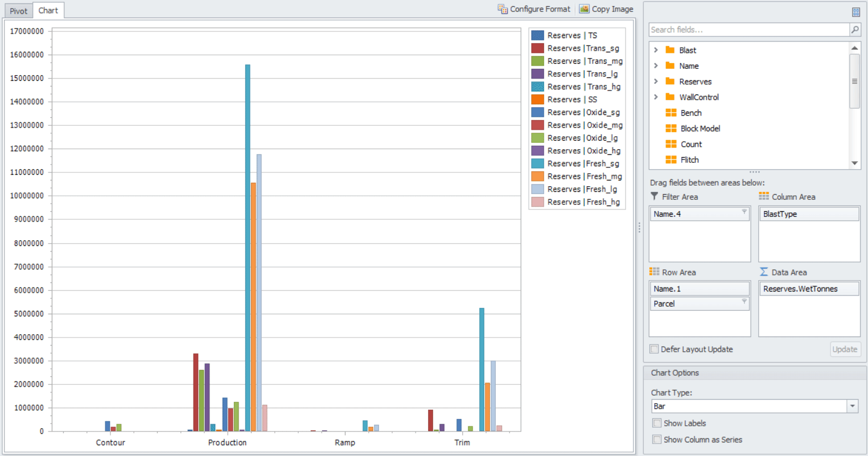Select the Chart tab
The image size is (868, 456).
[48, 10]
